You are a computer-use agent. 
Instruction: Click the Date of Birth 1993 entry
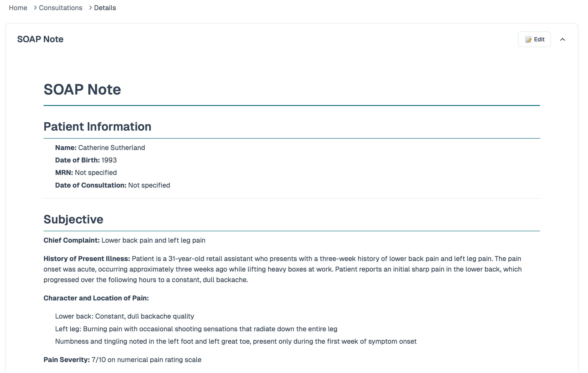coord(86,160)
